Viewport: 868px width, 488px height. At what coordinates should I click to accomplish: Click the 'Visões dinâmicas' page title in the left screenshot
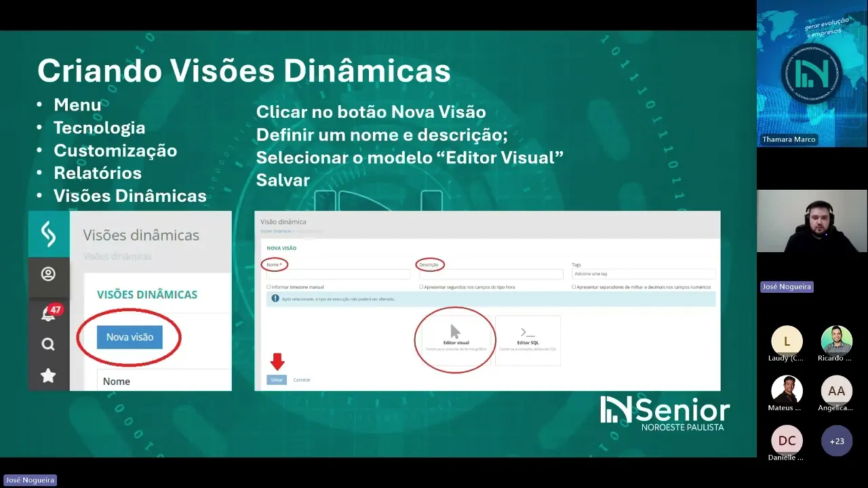(141, 235)
